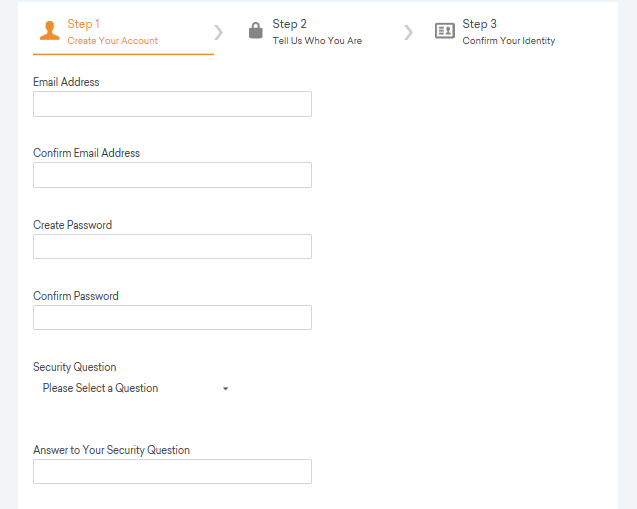This screenshot has width=637, height=509.
Task: Click the orange user profile icon
Action: pyautogui.click(x=50, y=30)
